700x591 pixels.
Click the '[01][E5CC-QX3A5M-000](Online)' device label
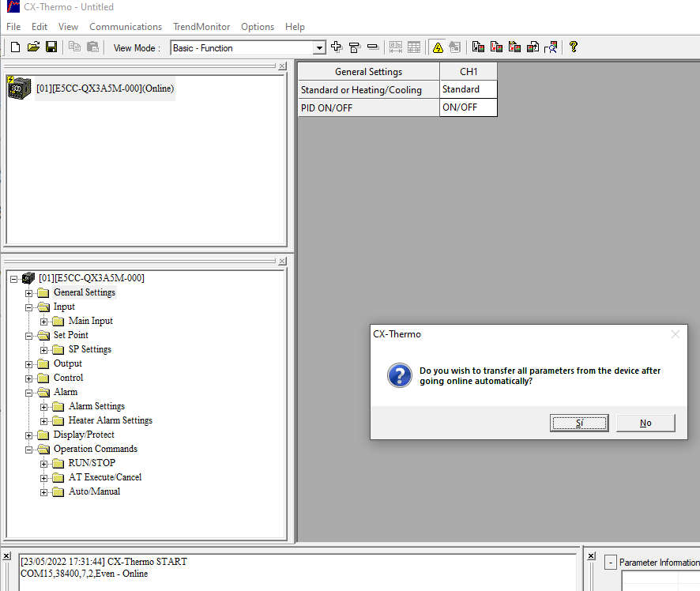pyautogui.click(x=105, y=88)
